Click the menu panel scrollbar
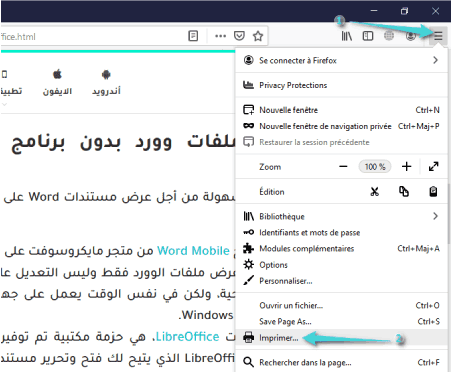This screenshot has width=451, height=372. pyautogui.click(x=449, y=213)
